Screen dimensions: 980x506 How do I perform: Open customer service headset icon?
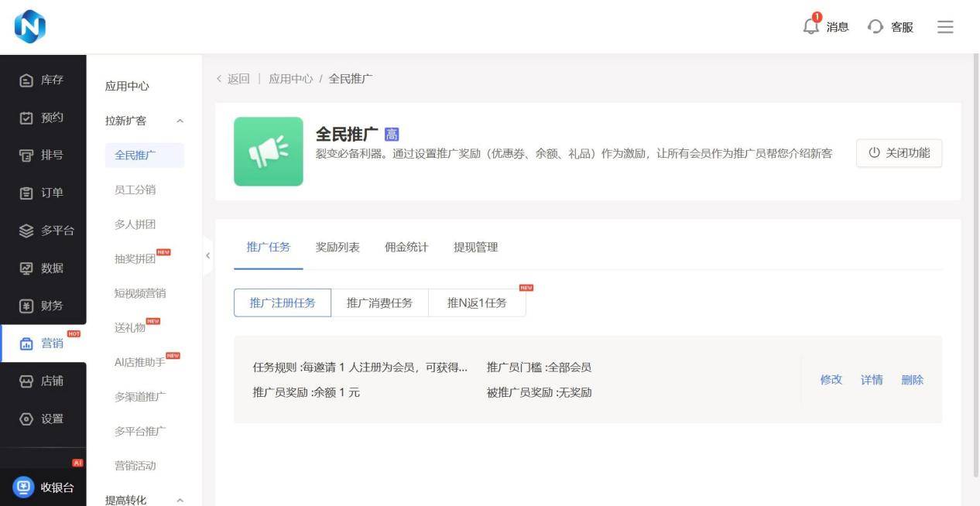pos(875,27)
